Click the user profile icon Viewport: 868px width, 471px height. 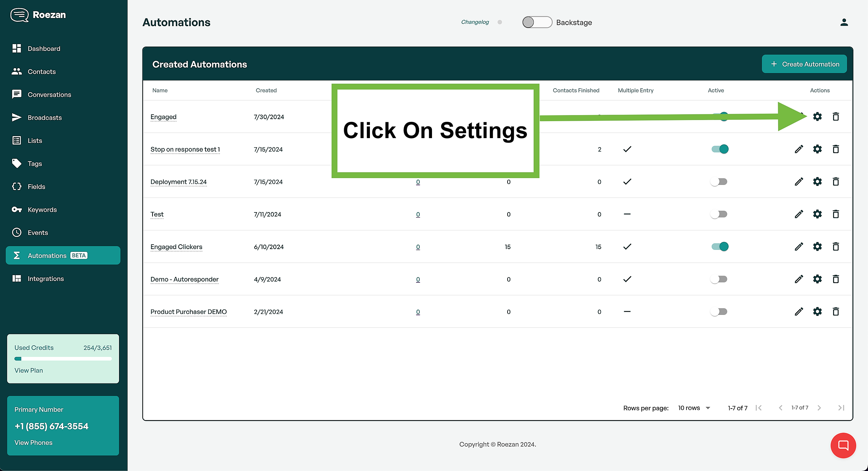pyautogui.click(x=844, y=22)
